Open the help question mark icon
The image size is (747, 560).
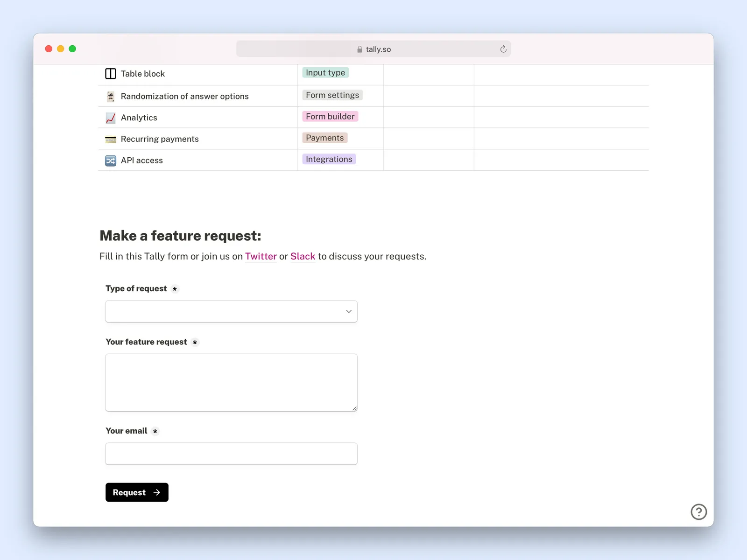pyautogui.click(x=698, y=511)
